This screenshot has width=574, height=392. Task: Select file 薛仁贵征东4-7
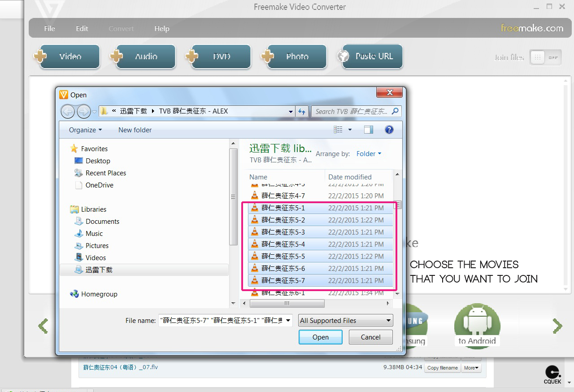(x=321, y=196)
